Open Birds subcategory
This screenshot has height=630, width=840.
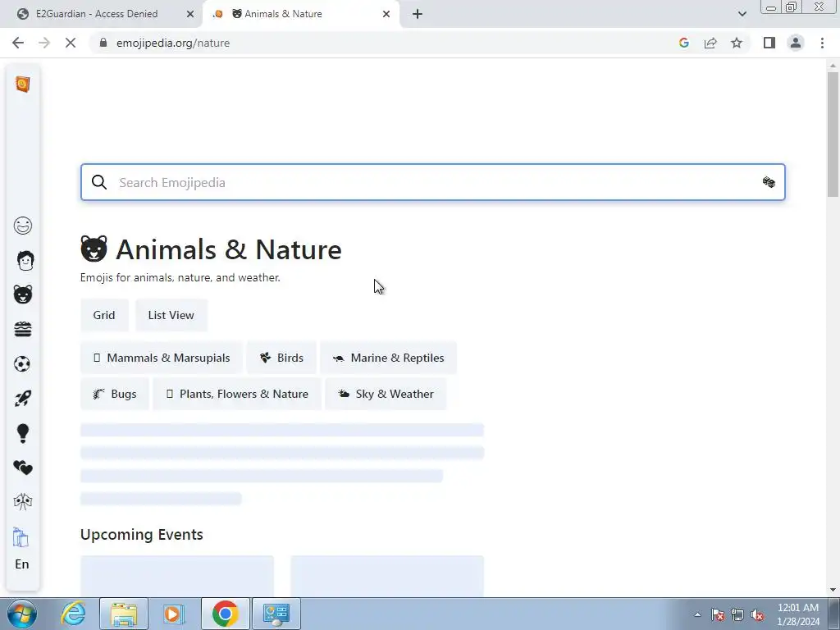[x=281, y=358]
